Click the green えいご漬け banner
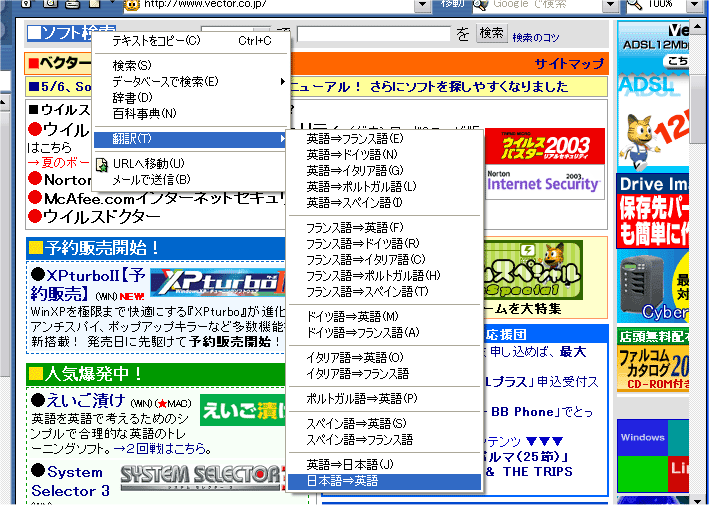This screenshot has width=709, height=505. click(243, 410)
